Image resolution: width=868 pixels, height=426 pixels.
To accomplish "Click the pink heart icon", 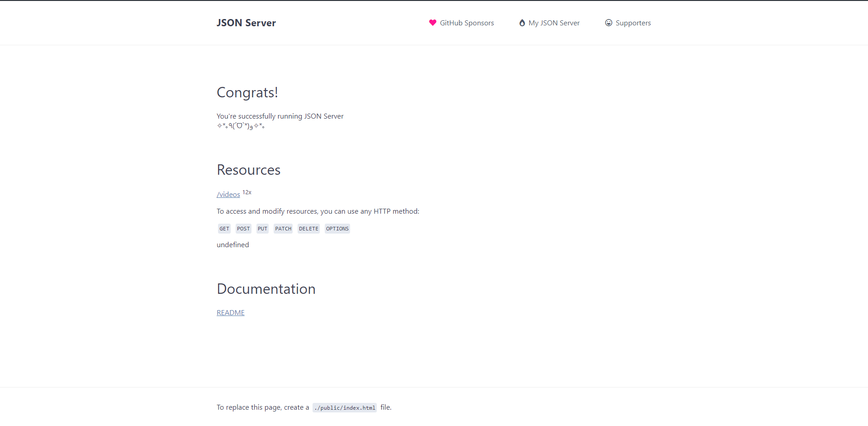I will pos(432,23).
